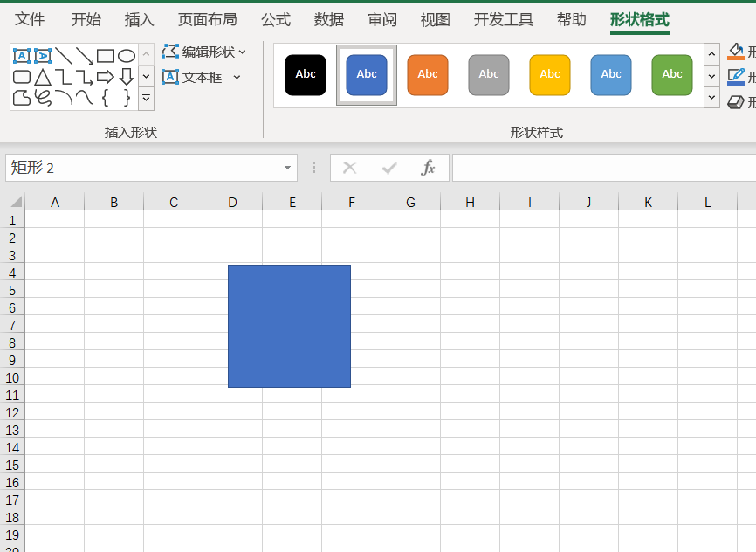
Task: Select column K header
Action: click(648, 202)
